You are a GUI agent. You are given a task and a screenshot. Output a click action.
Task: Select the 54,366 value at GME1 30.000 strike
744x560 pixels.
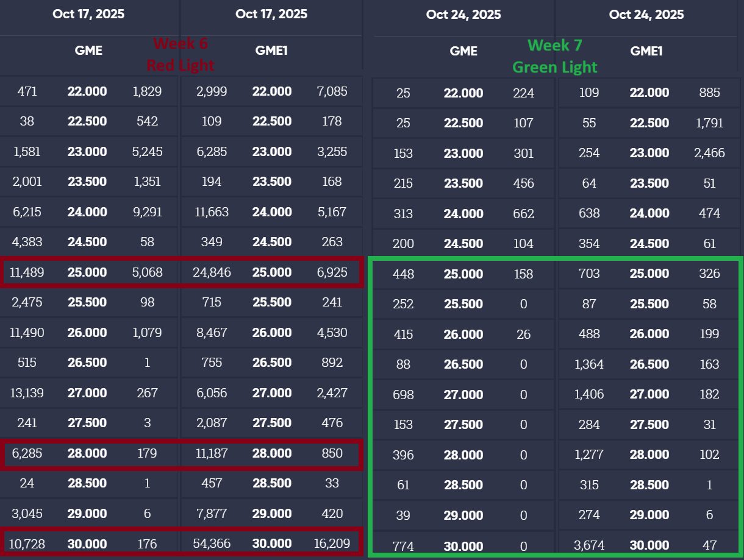click(x=210, y=544)
